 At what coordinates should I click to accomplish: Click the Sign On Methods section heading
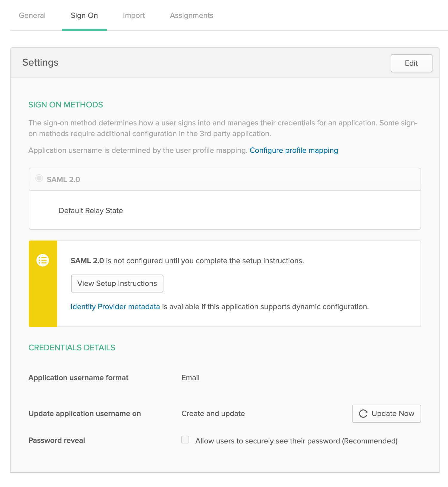[x=66, y=105]
